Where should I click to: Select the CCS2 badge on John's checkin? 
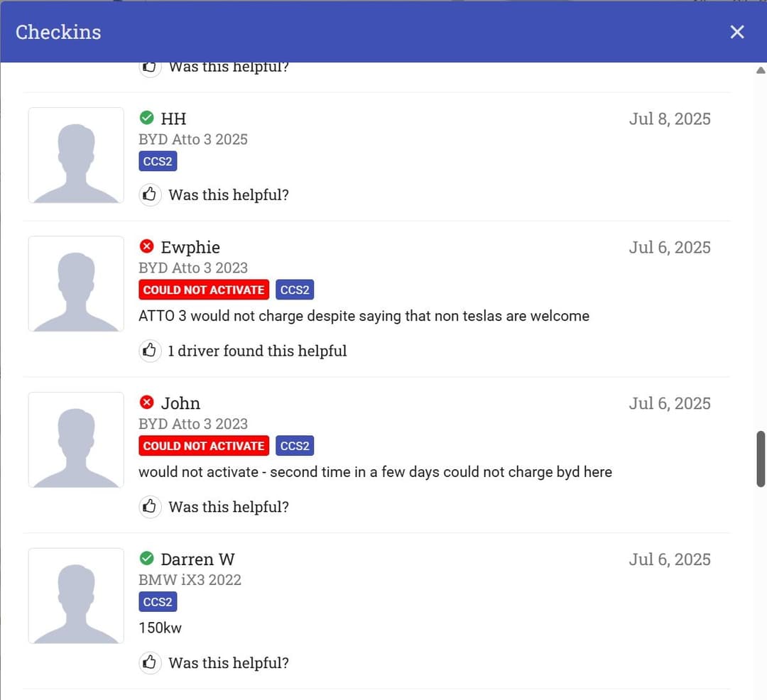tap(295, 445)
